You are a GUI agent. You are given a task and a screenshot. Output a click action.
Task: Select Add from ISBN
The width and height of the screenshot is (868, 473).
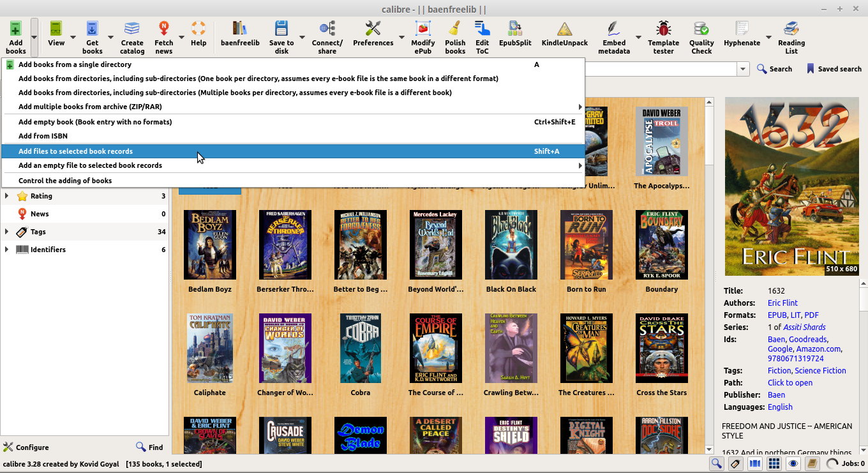tap(294, 136)
